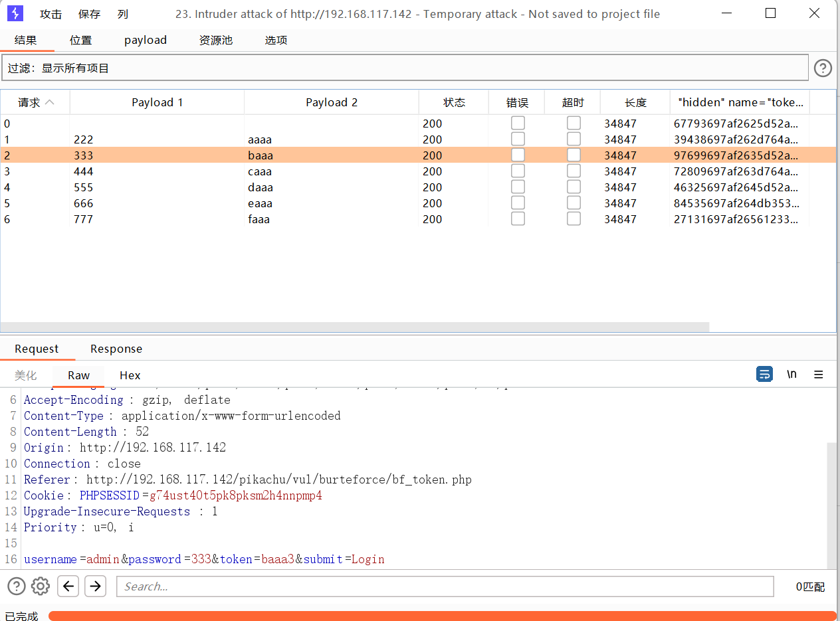
Task: Open the 攻击 menu
Action: click(51, 14)
